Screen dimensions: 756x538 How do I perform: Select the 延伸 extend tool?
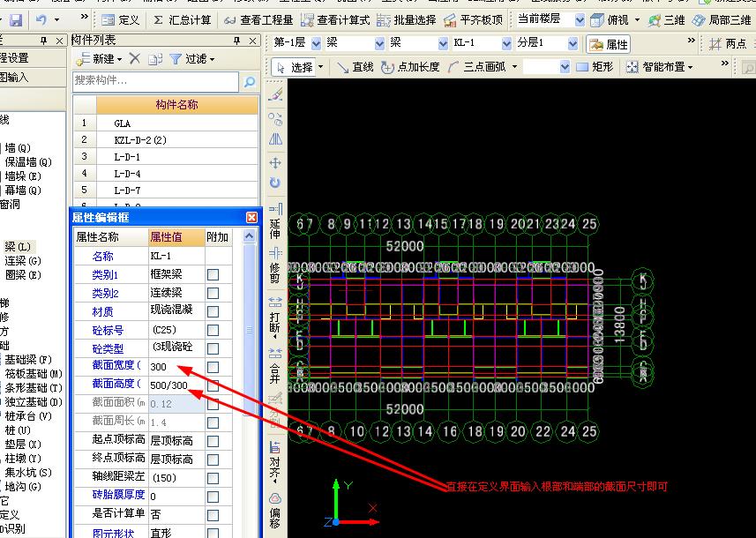point(275,223)
